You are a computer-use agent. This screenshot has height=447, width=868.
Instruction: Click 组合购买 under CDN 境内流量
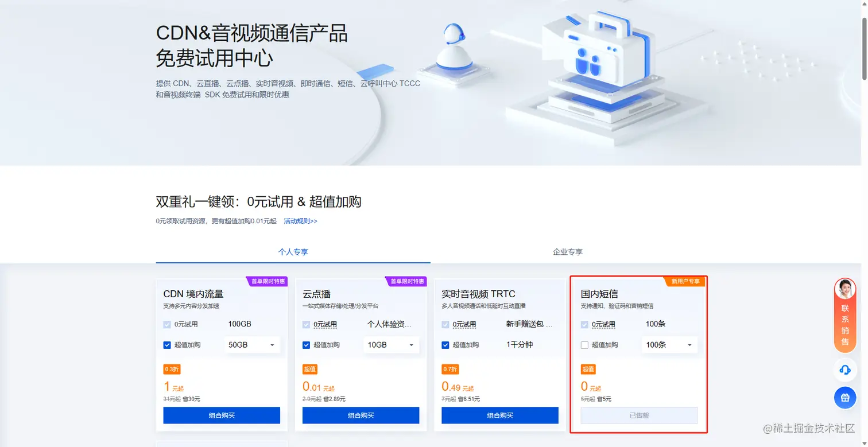pos(222,415)
